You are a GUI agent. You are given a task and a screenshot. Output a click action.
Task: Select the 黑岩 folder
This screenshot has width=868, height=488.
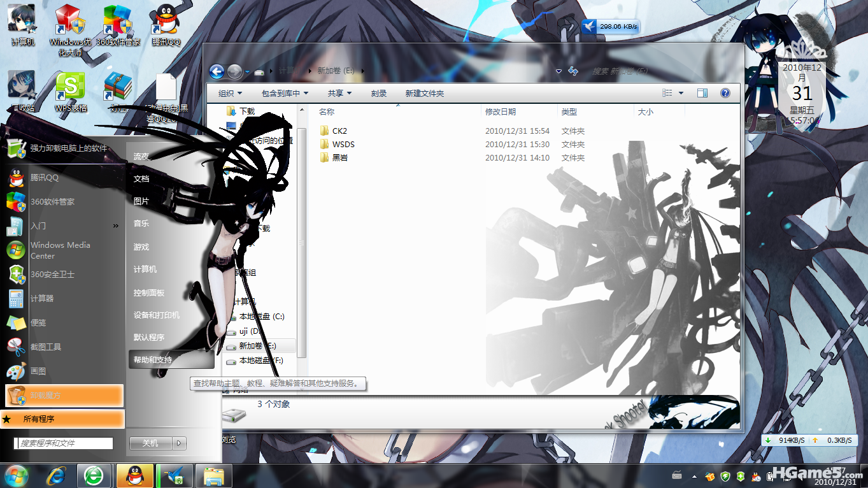[339, 158]
